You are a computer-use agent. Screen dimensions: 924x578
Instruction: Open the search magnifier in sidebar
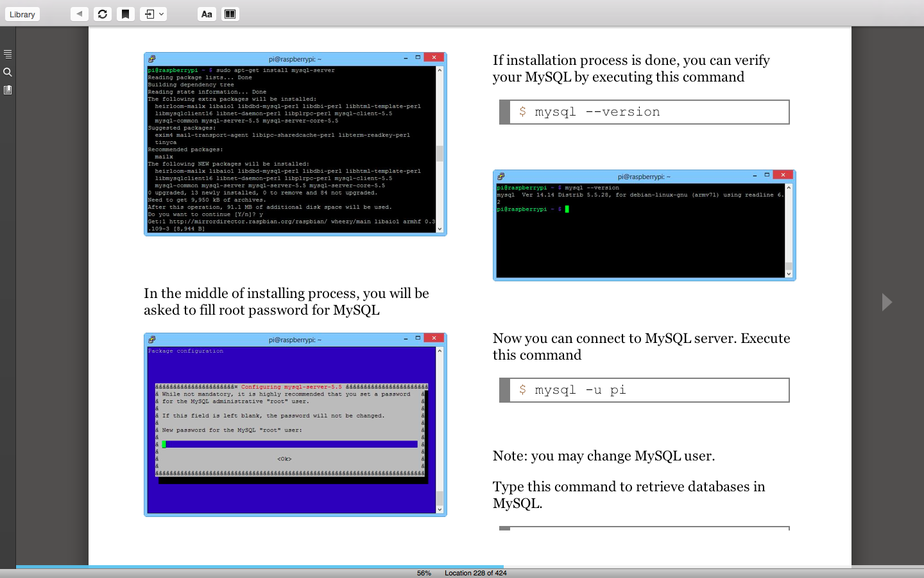[x=8, y=72]
